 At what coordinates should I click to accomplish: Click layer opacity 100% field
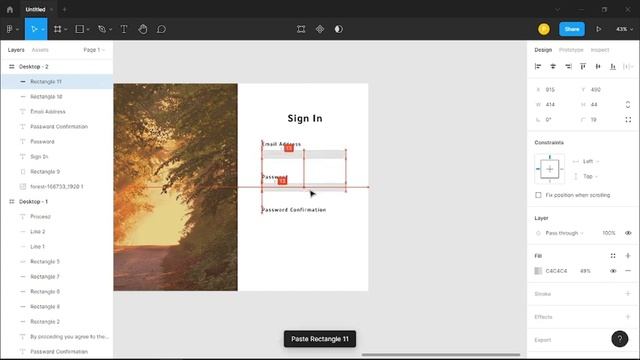click(x=609, y=233)
